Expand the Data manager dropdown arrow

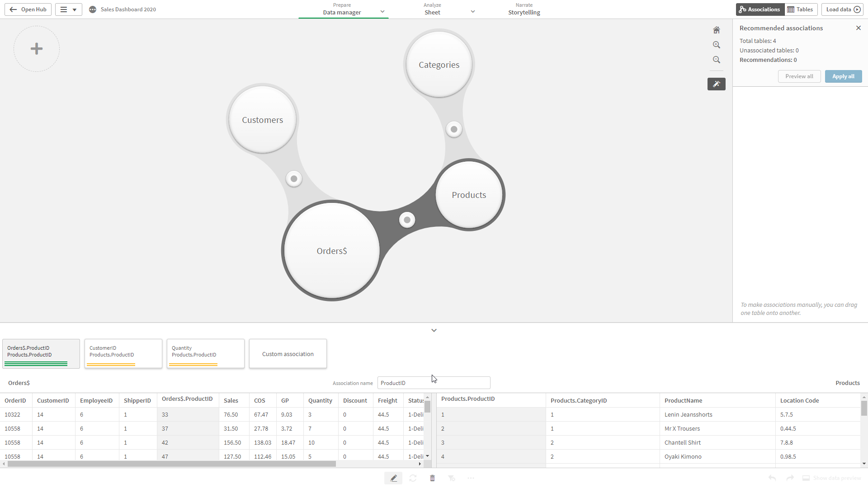(382, 11)
